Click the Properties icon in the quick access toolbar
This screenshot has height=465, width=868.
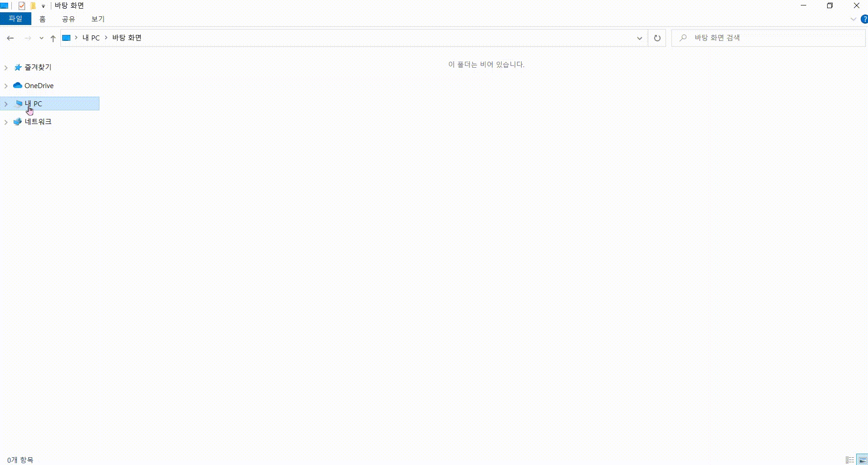tap(21, 6)
